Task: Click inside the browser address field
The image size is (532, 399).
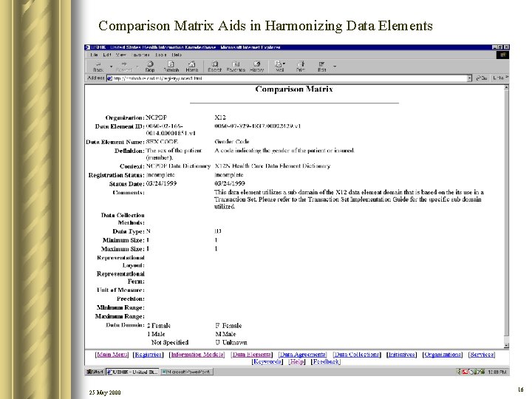Action: pyautogui.click(x=288, y=78)
